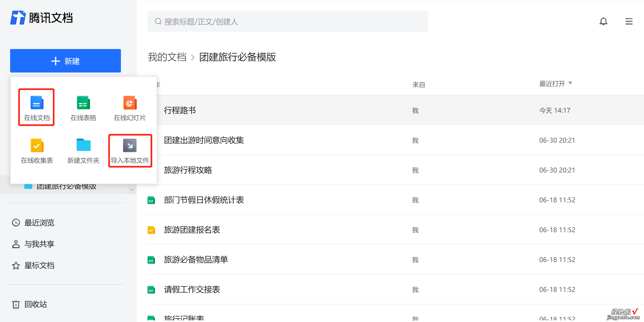
Task: Create a new 在线幻灯片 presentation
Action: [130, 108]
